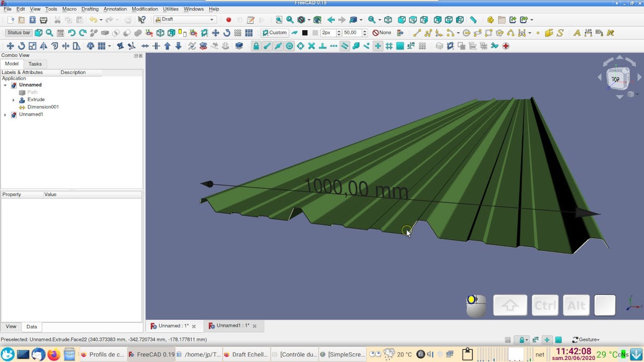Select the Draft Rectangle tool
The height and width of the screenshot is (362, 644).
point(489,33)
